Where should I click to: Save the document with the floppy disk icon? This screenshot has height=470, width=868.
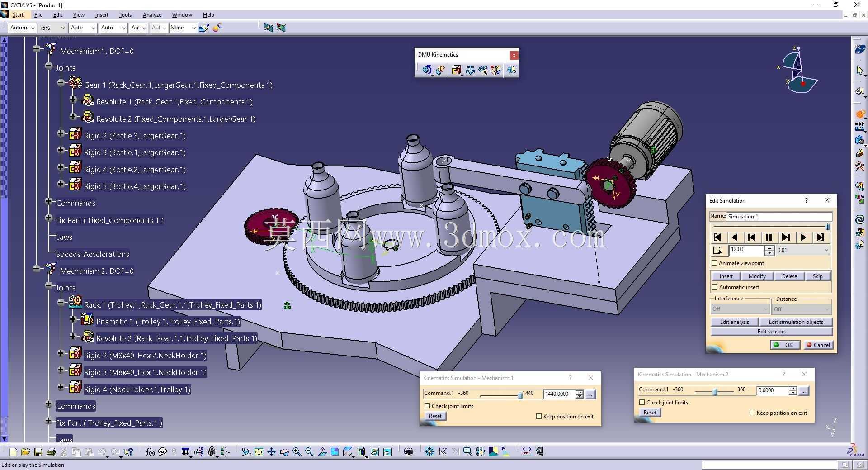click(x=38, y=451)
